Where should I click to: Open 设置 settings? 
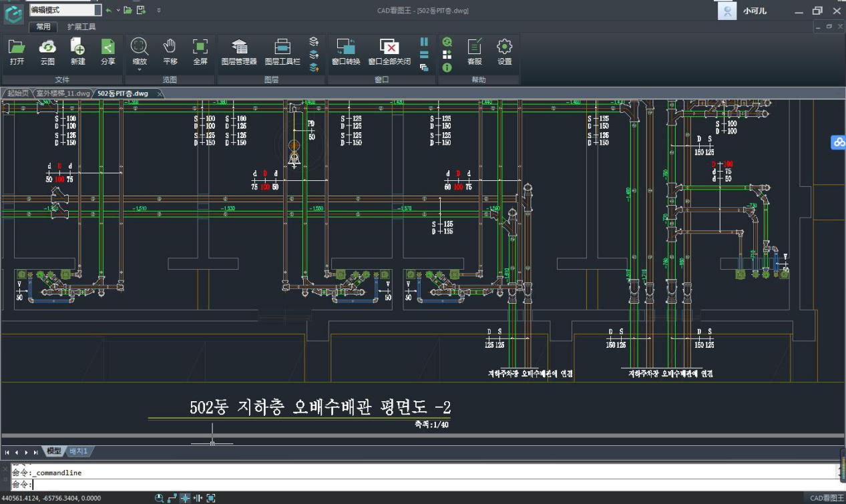click(x=504, y=51)
